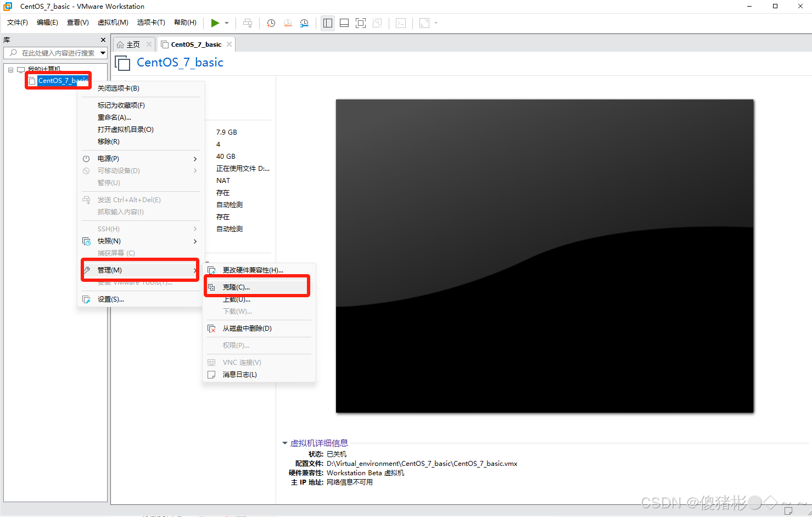Screen dimensions: 812x517
Task: Click the 已关机 status text
Action: [x=337, y=454]
